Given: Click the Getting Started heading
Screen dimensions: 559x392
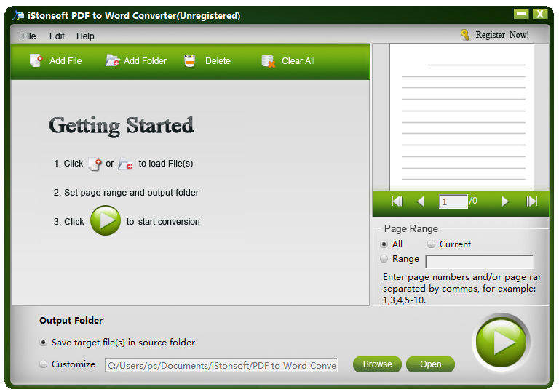Looking at the screenshot, I should [x=122, y=125].
